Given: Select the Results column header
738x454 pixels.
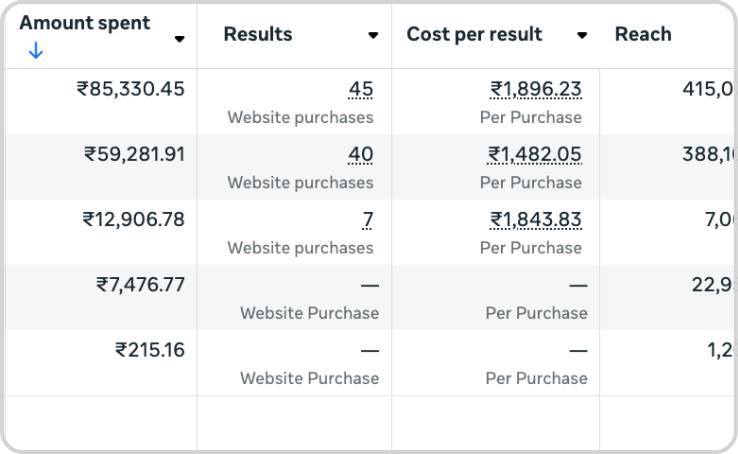Looking at the screenshot, I should tap(258, 34).
